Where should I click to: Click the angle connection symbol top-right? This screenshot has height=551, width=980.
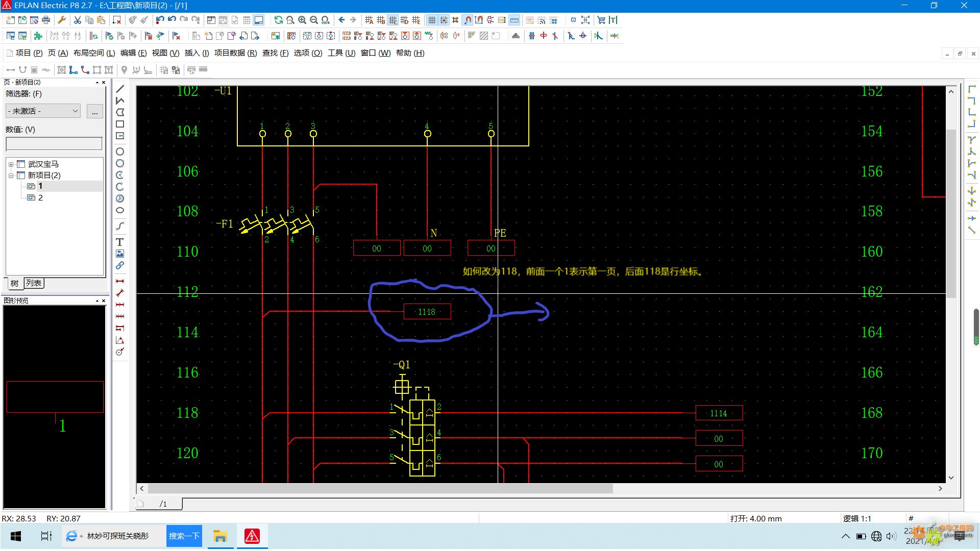point(972,89)
